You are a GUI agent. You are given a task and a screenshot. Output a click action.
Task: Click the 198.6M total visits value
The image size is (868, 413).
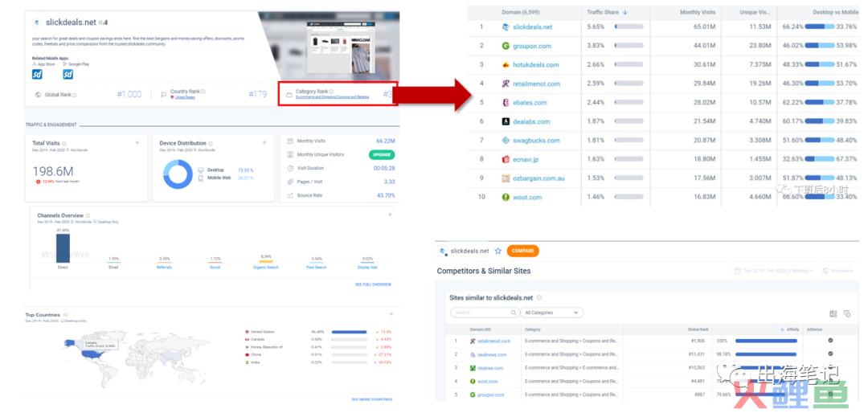[52, 172]
